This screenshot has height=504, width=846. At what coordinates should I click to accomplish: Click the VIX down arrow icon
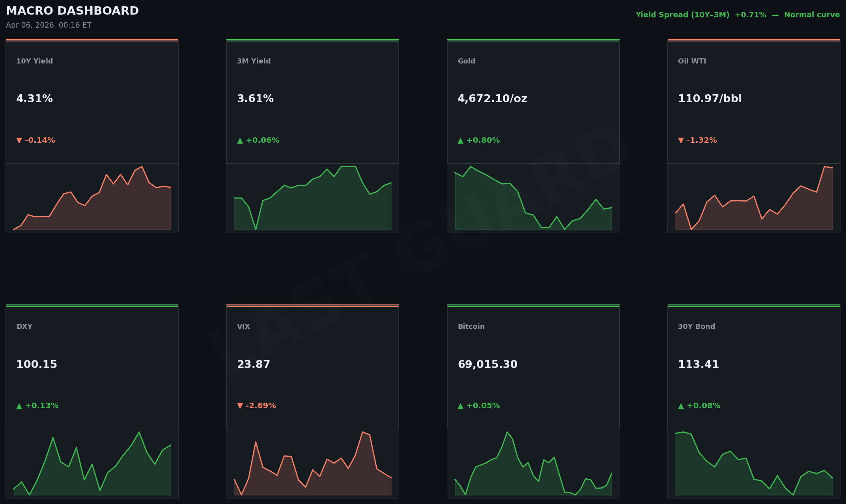(240, 406)
